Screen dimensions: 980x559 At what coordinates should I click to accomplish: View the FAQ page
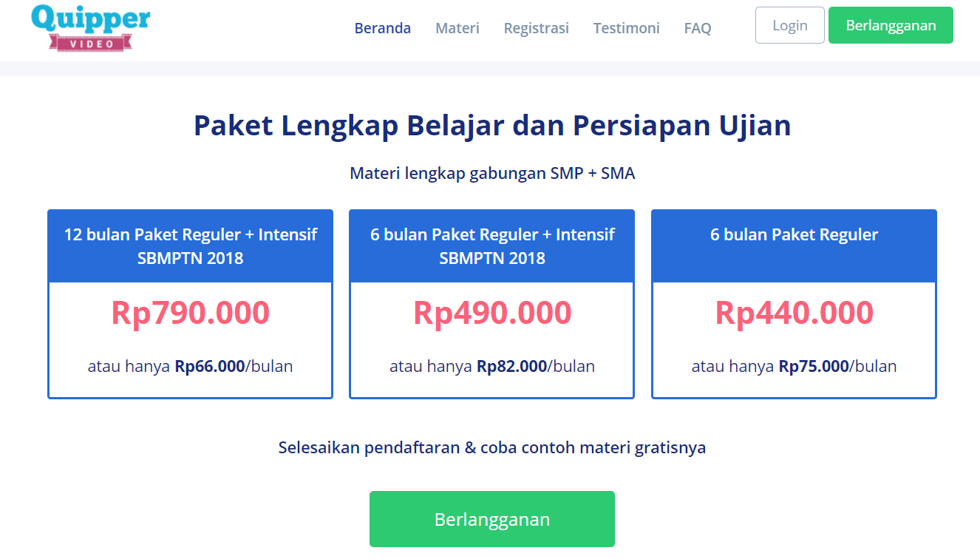click(x=697, y=28)
